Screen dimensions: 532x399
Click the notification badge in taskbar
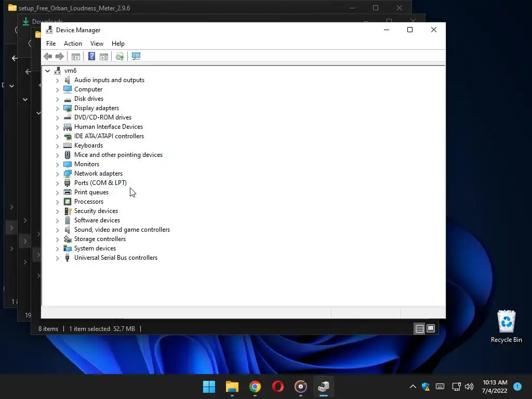point(517,387)
